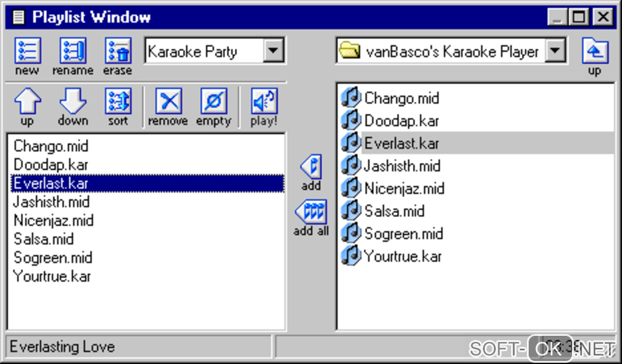Image resolution: width=622 pixels, height=364 pixels.
Task: Add the selected file to playlist
Action: [x=311, y=166]
